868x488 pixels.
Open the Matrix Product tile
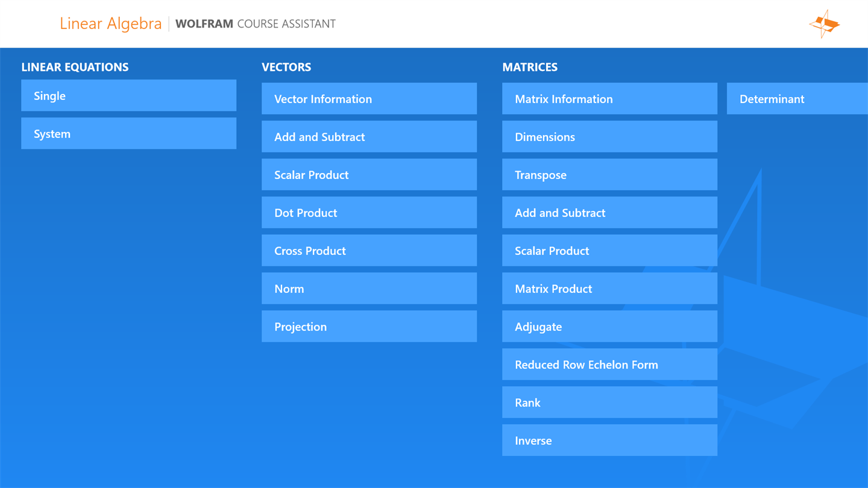point(609,289)
